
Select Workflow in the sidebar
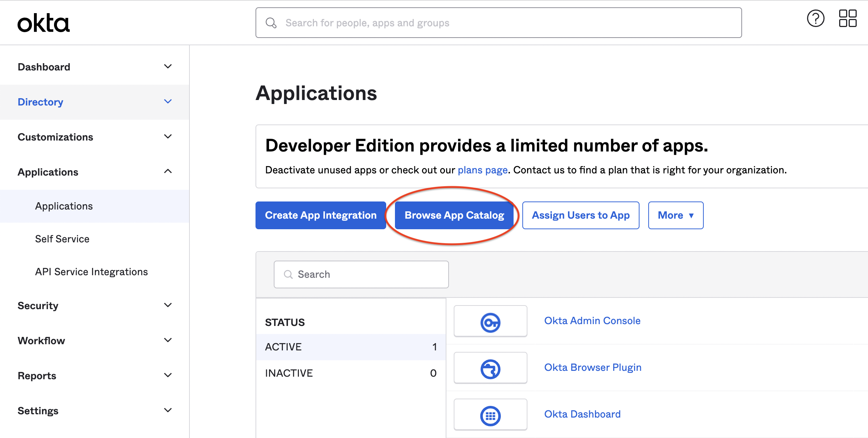coord(41,341)
